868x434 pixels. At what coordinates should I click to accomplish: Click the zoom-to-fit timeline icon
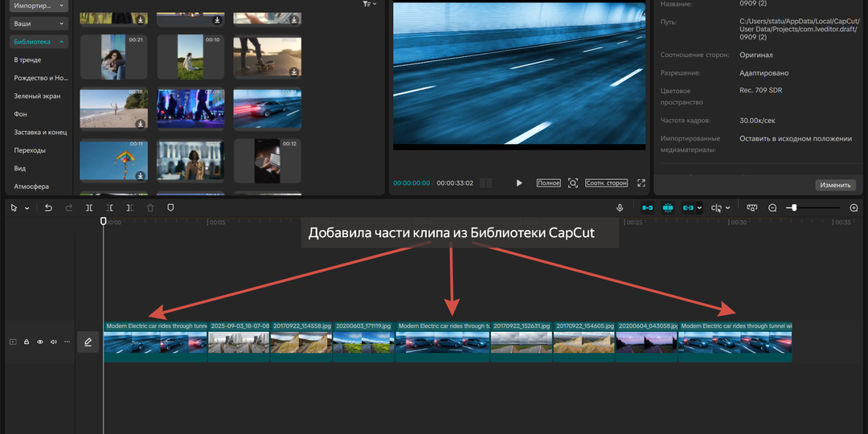(751, 208)
